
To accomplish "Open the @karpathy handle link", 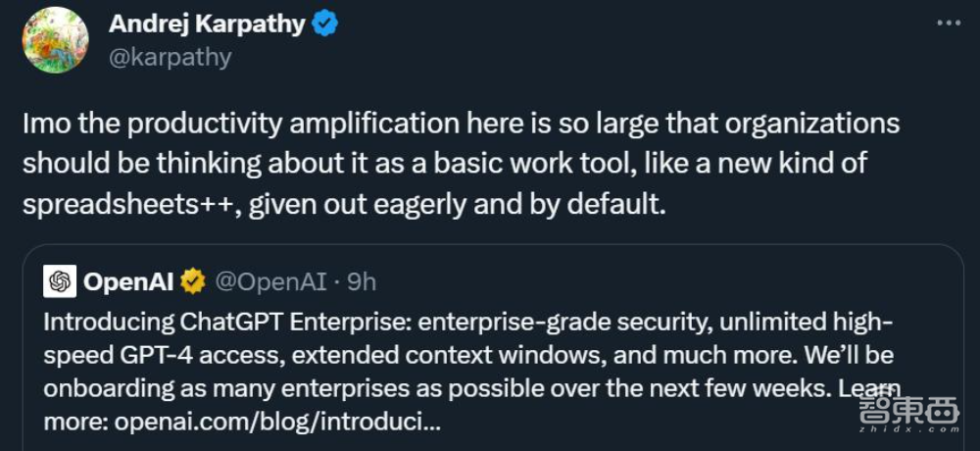I will coord(171,57).
